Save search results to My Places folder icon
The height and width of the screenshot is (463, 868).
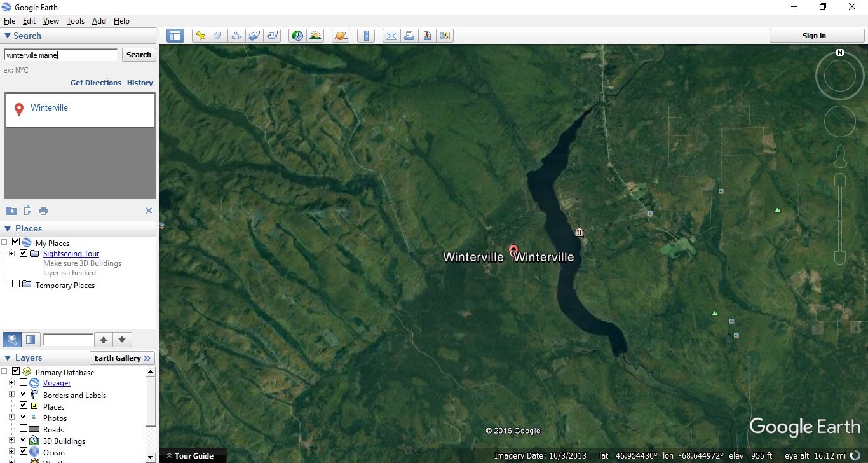(x=11, y=211)
